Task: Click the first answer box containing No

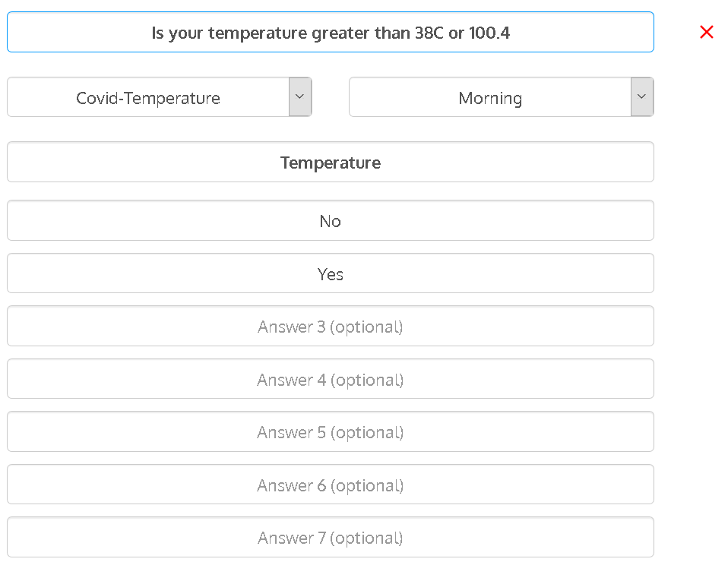Action: pos(331,221)
